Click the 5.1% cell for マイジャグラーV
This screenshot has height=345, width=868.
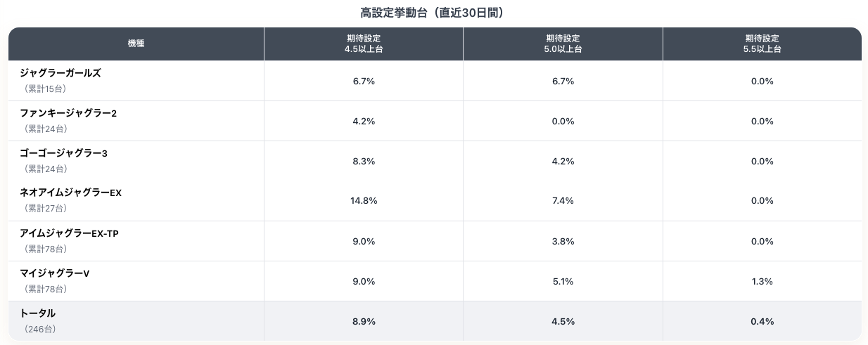pyautogui.click(x=563, y=282)
